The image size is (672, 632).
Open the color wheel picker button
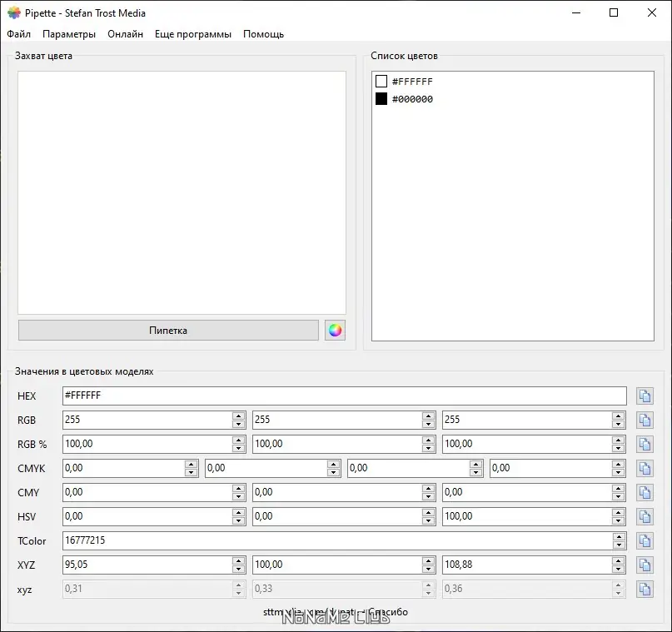click(335, 331)
